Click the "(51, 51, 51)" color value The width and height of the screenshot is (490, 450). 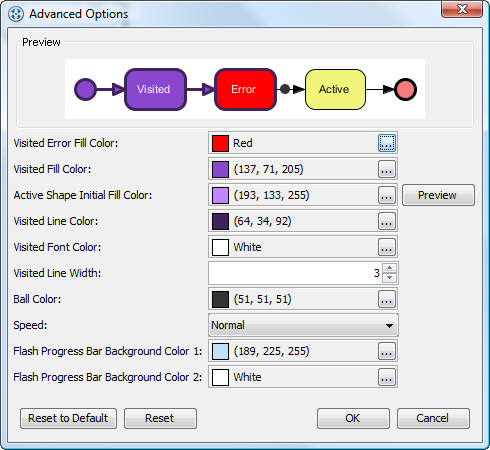pos(262,299)
